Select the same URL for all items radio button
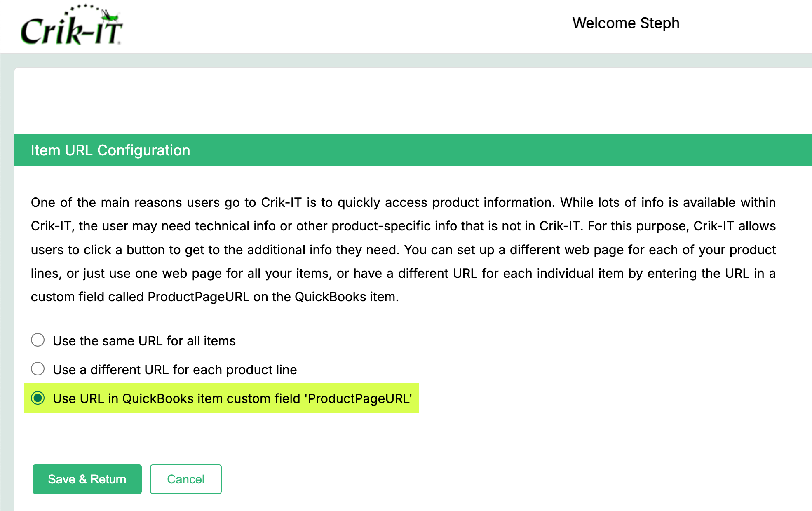The image size is (812, 511). [x=38, y=340]
